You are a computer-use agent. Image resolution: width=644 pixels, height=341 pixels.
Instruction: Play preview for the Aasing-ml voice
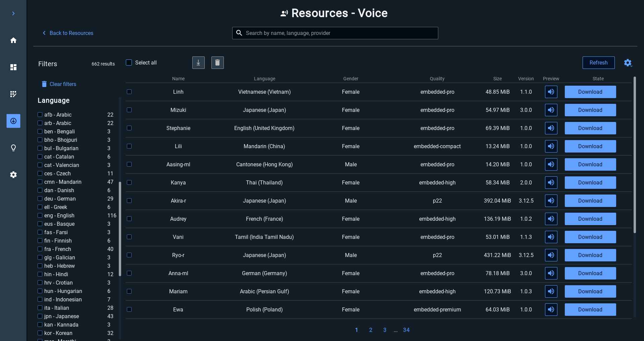pyautogui.click(x=551, y=164)
